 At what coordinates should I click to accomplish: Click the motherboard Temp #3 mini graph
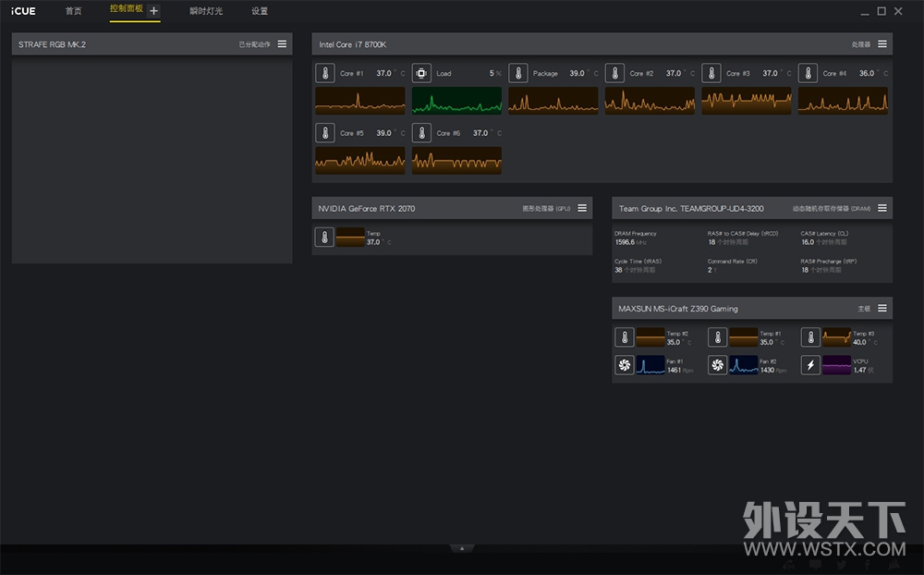(x=837, y=336)
